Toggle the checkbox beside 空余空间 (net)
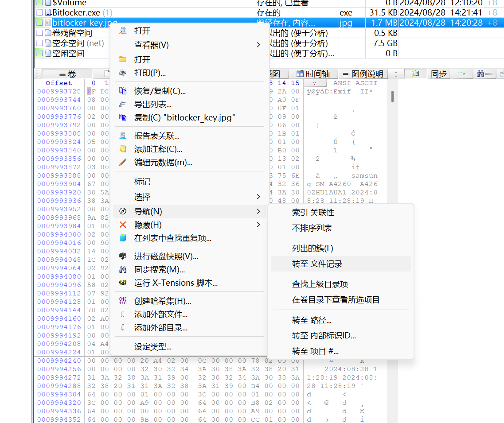 pyautogui.click(x=39, y=43)
